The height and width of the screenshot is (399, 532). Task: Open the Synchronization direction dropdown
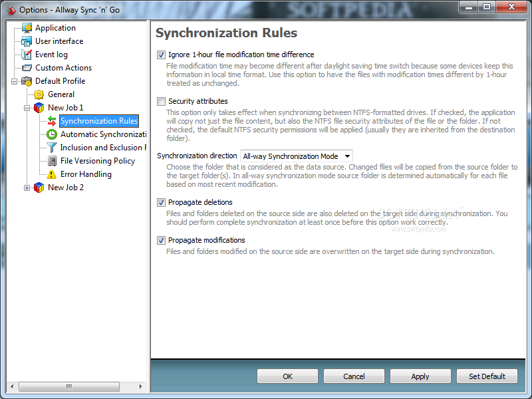[x=296, y=156]
